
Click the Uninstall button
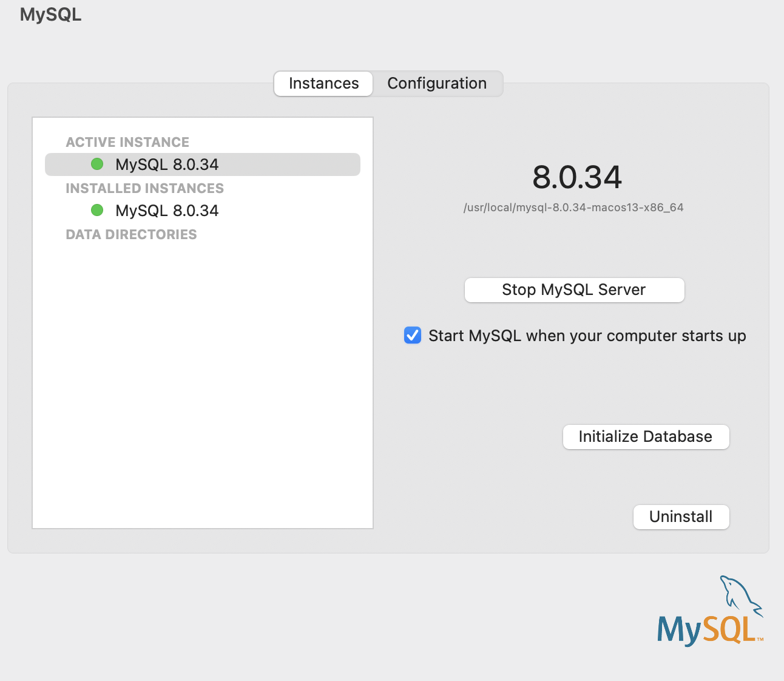pyautogui.click(x=681, y=517)
